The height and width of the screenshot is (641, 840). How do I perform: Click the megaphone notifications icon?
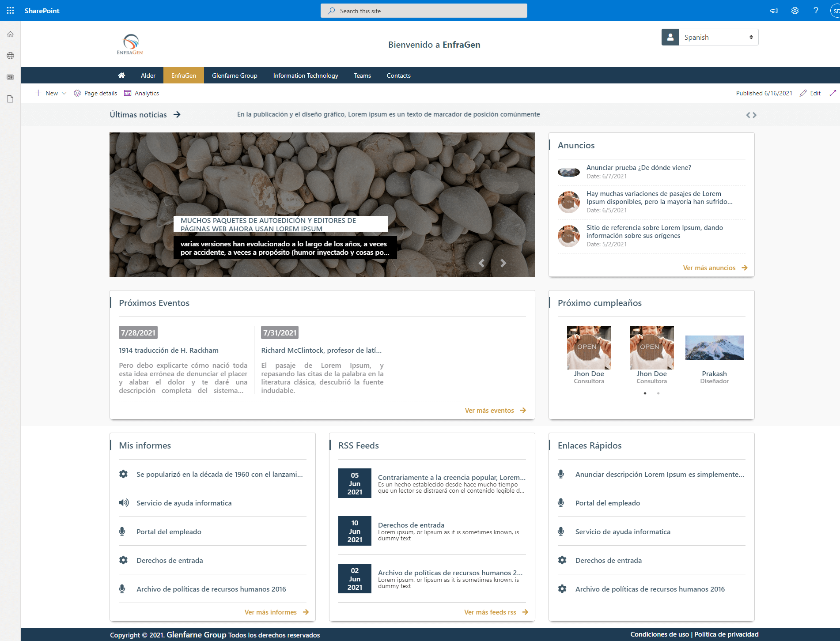coord(774,11)
